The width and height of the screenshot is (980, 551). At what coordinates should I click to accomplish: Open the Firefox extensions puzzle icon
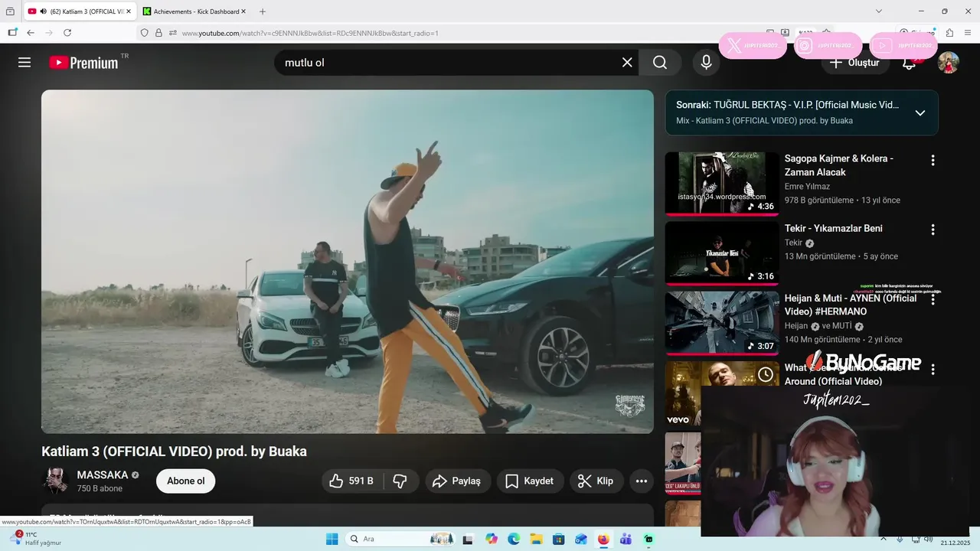949,33
